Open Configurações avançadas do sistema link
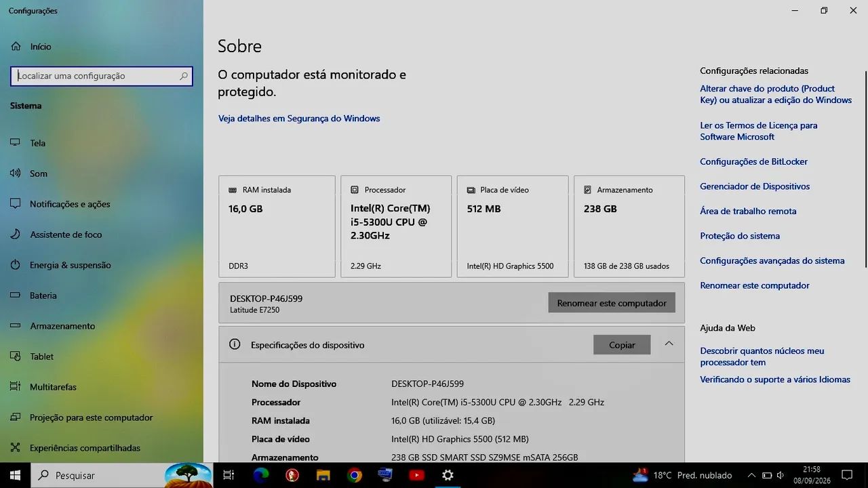868x488 pixels. [x=772, y=261]
